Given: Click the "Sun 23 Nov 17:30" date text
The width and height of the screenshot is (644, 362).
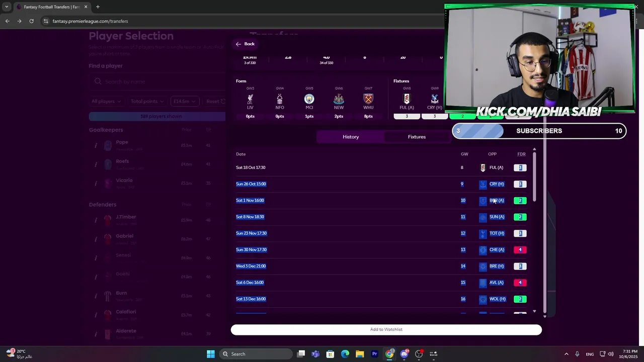Looking at the screenshot, I should coord(251,233).
